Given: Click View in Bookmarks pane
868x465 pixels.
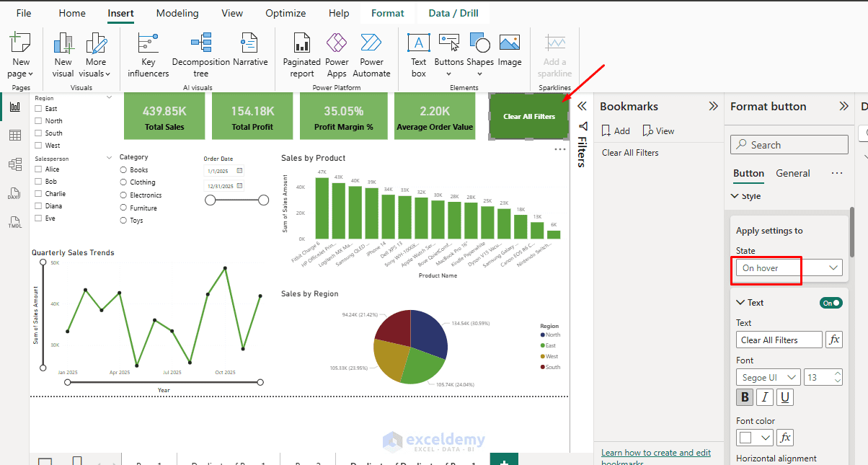Looking at the screenshot, I should (658, 130).
